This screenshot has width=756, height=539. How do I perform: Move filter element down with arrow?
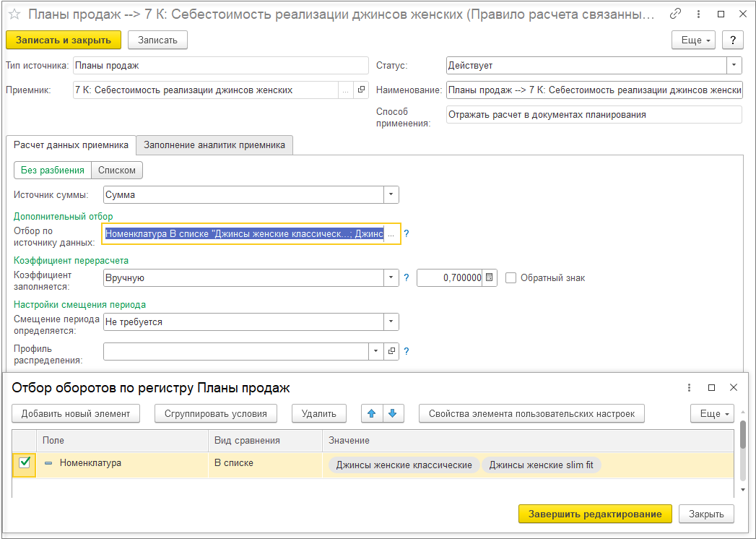pyautogui.click(x=392, y=413)
